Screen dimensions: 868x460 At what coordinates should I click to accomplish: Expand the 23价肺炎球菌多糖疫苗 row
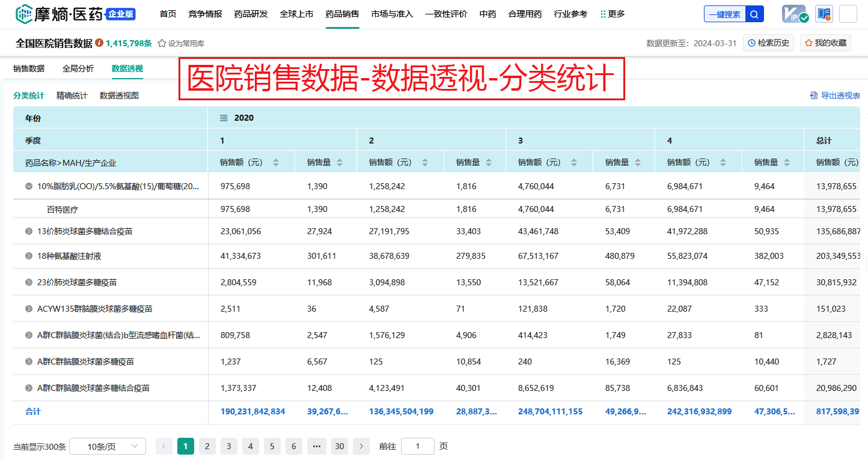29,282
